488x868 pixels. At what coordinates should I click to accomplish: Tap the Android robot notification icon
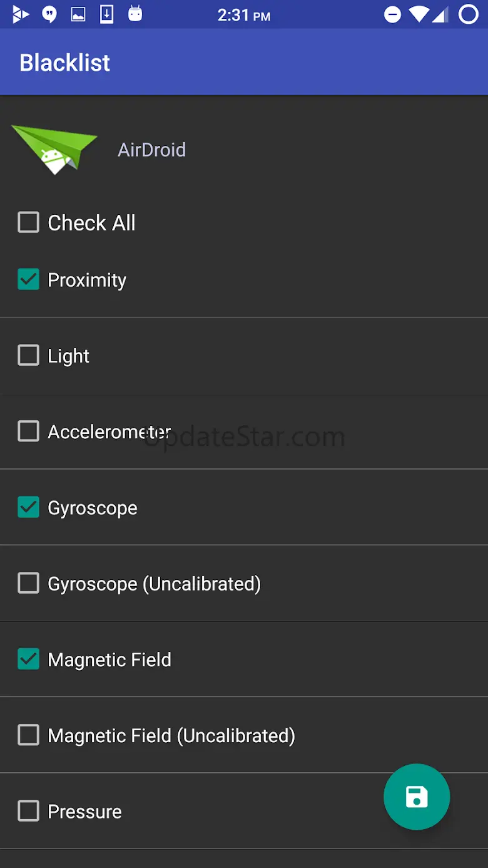click(135, 14)
